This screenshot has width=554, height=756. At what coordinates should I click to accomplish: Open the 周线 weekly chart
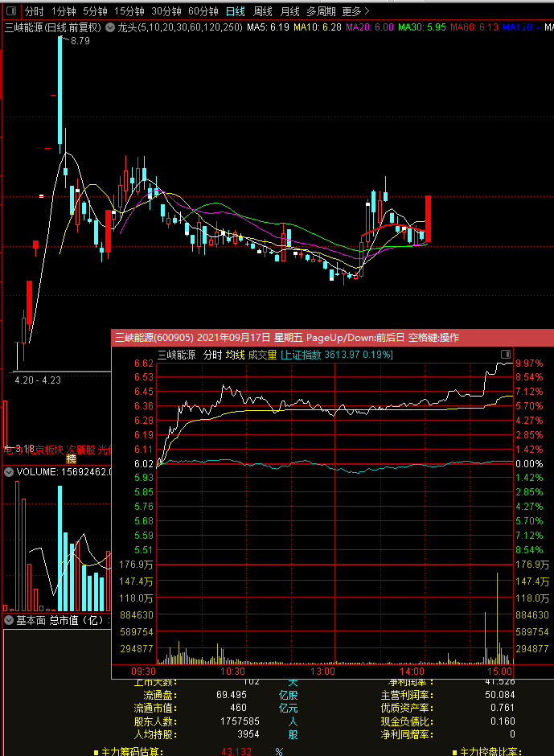(263, 11)
